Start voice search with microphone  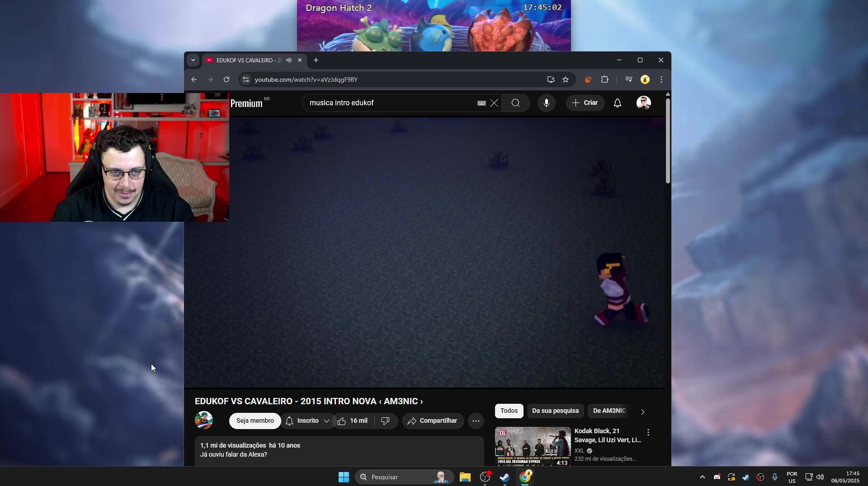click(x=547, y=103)
